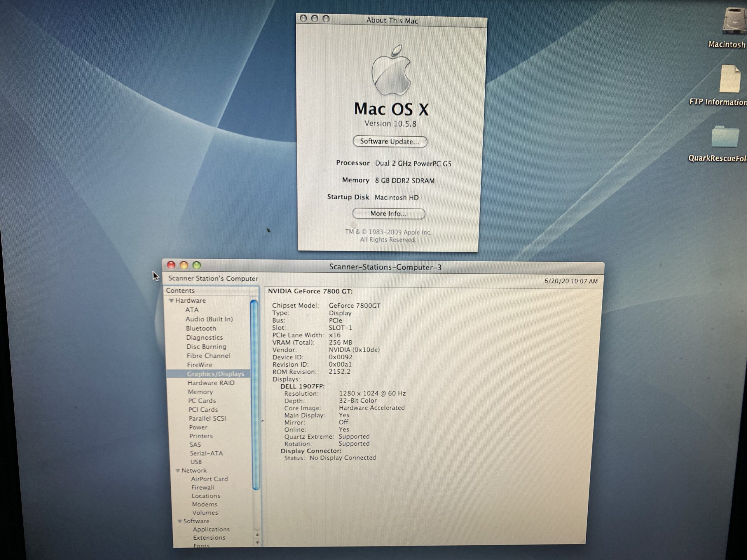Click the No Display Connected status
The image size is (747, 560).
click(x=343, y=458)
